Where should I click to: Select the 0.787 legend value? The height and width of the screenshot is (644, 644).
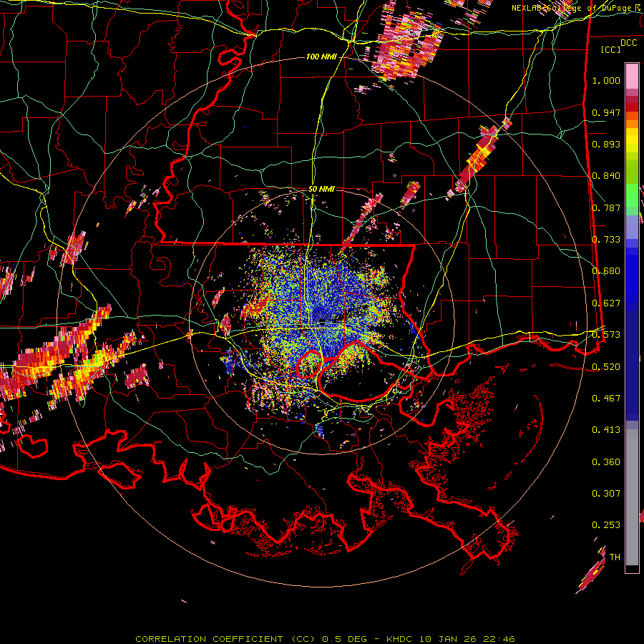pos(606,208)
